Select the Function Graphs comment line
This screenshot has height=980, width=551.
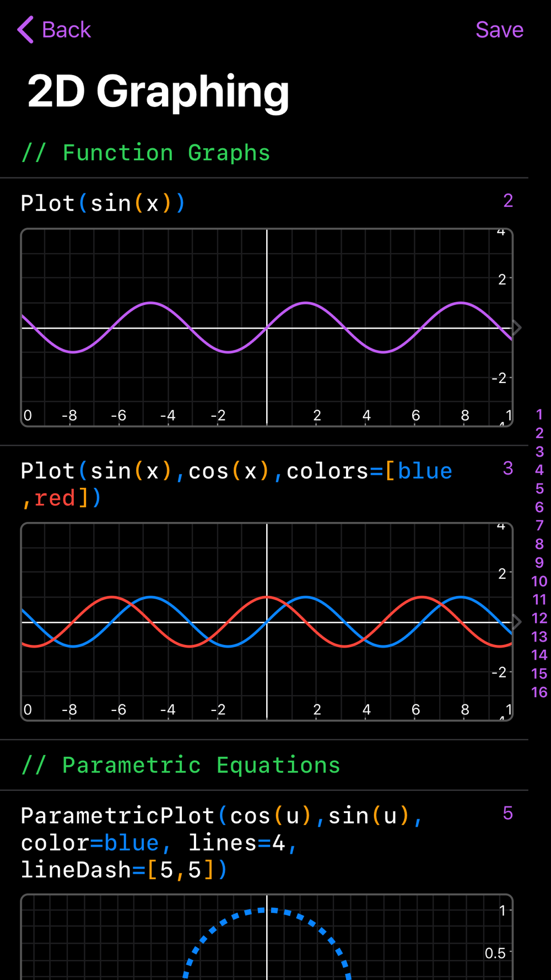click(146, 153)
